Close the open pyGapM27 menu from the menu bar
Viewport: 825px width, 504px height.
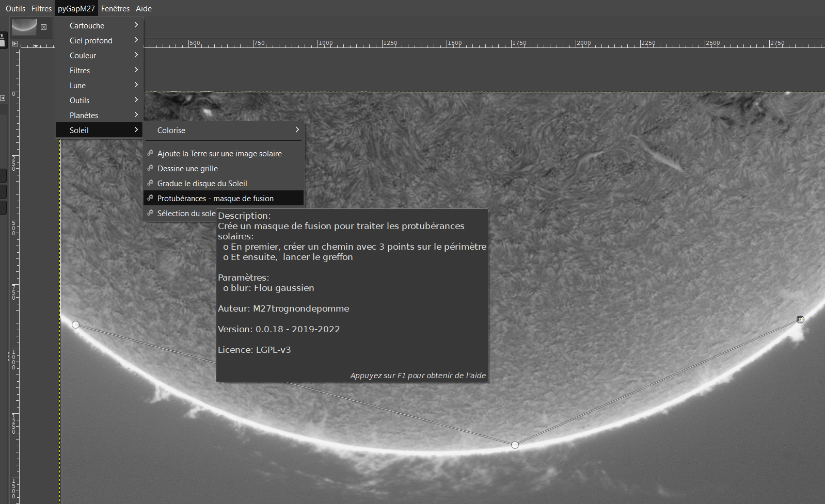click(76, 8)
